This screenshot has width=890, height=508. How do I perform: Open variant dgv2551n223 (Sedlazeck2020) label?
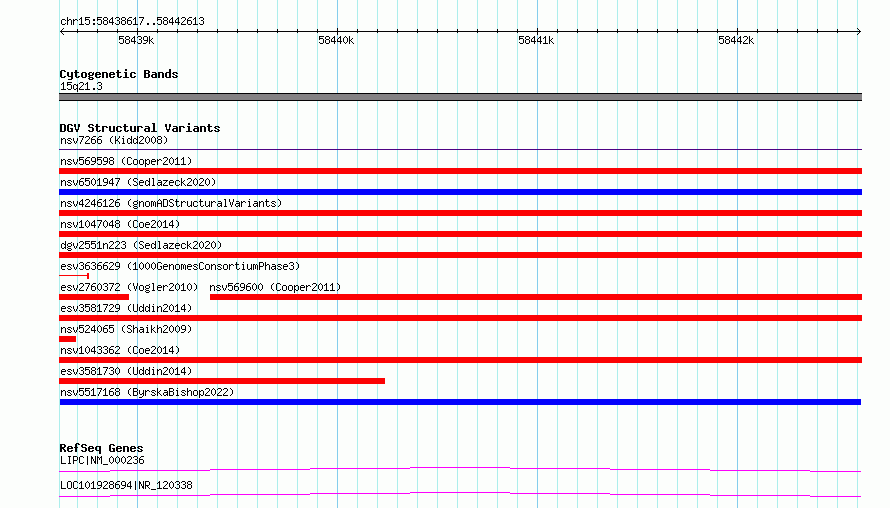[141, 245]
